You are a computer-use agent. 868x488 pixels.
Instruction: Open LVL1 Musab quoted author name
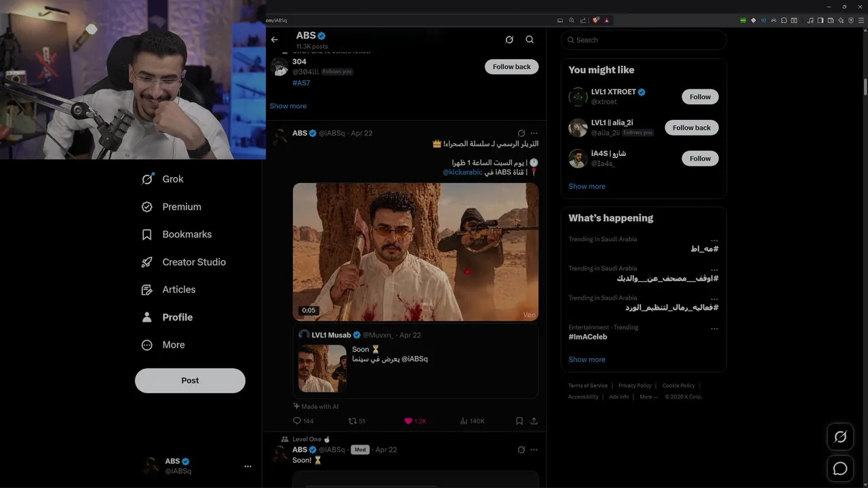click(331, 335)
